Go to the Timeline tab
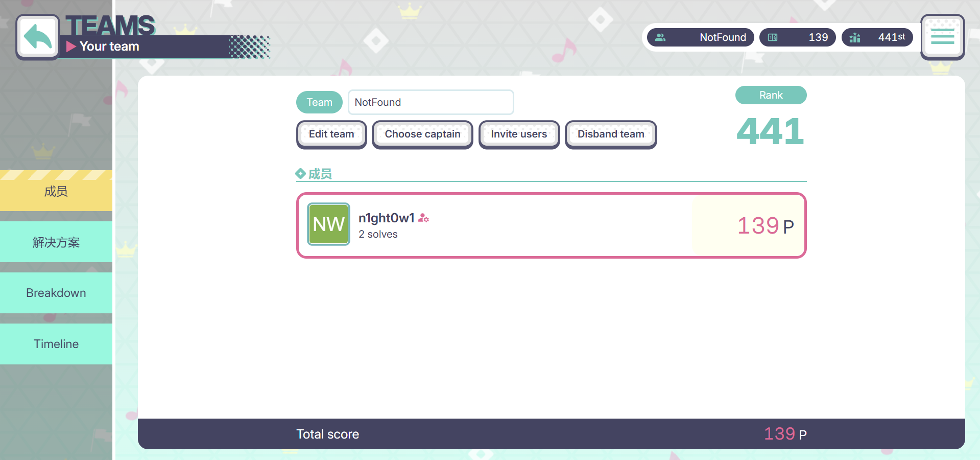Image resolution: width=980 pixels, height=460 pixels. [x=56, y=344]
